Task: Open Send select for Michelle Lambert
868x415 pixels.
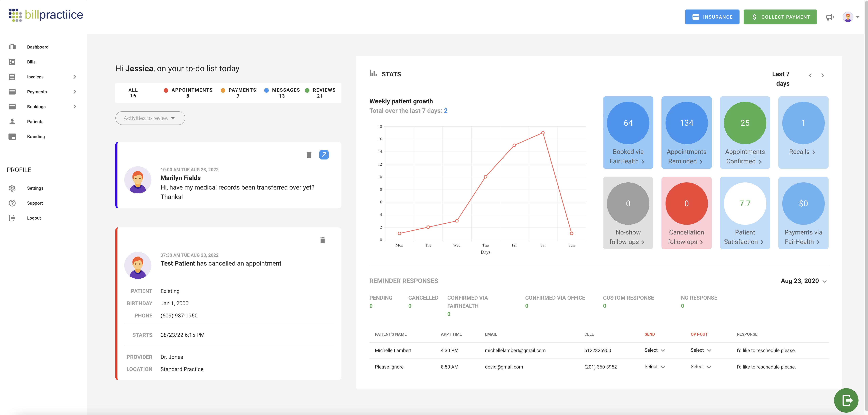Action: point(654,350)
